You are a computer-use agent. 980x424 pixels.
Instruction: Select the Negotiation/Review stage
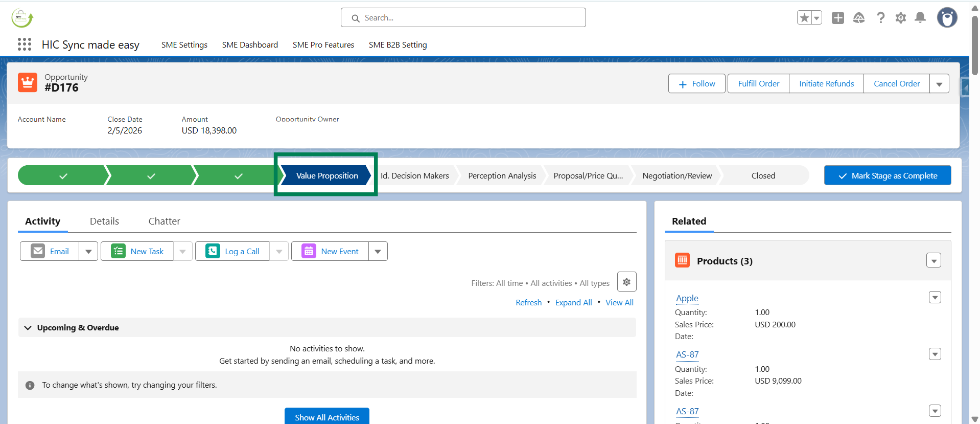point(677,175)
